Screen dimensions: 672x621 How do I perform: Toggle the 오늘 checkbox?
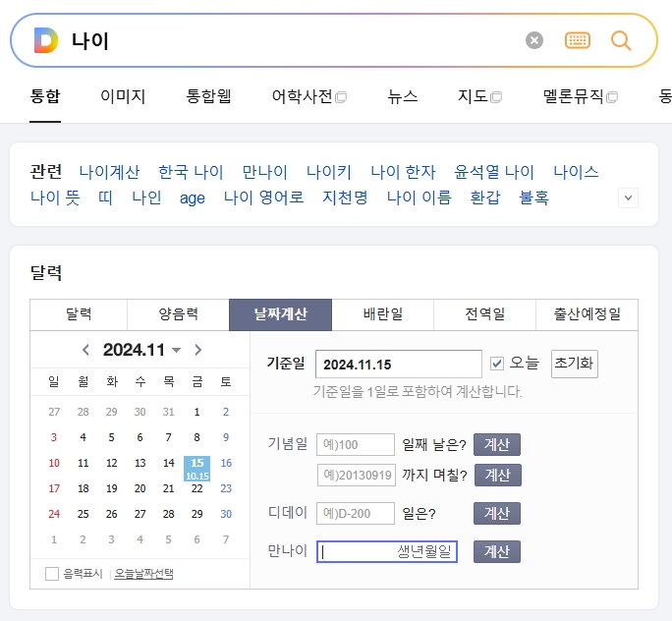pyautogui.click(x=497, y=364)
